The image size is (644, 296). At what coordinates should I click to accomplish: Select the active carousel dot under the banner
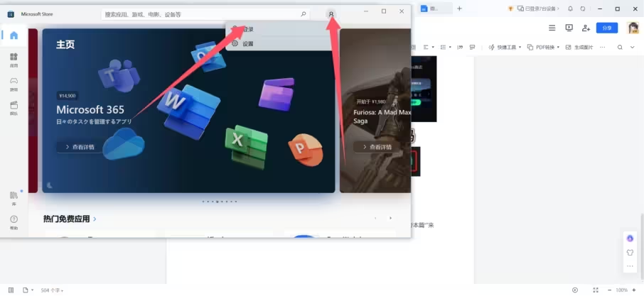pos(218,202)
